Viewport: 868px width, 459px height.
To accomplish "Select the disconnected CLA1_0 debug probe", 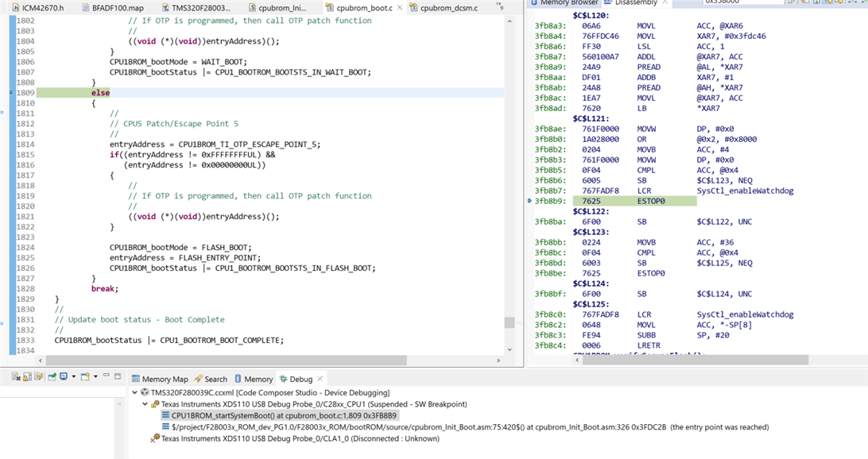I will click(300, 438).
